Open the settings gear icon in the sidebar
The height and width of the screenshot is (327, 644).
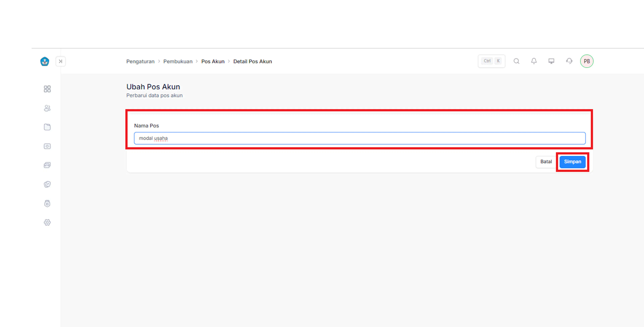(x=47, y=222)
